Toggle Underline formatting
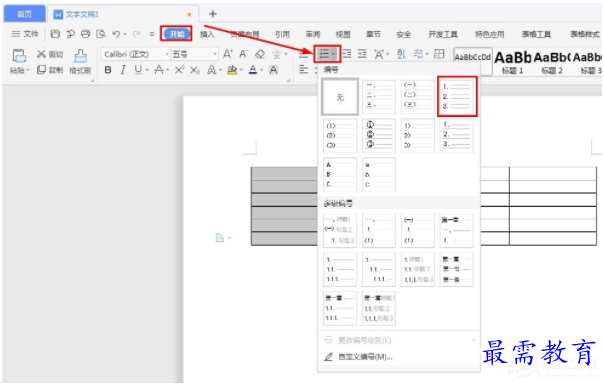 click(138, 70)
